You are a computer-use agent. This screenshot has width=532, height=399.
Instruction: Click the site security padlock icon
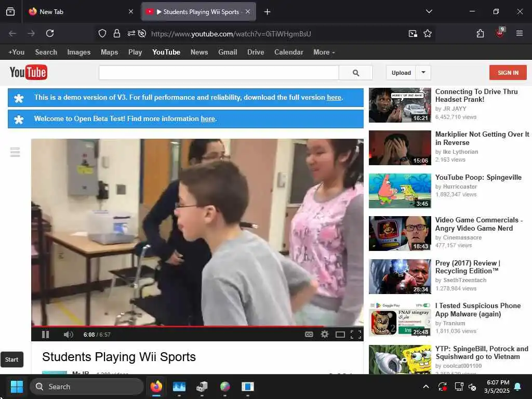117,33
